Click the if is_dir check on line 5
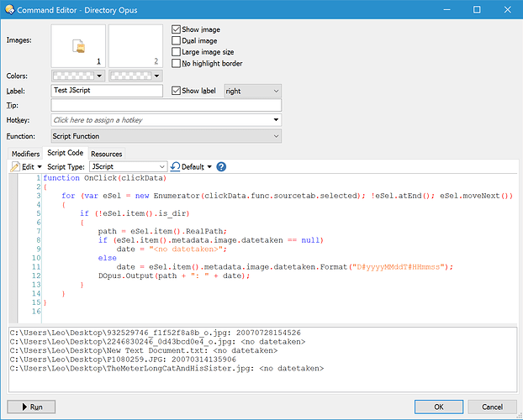 point(135,213)
